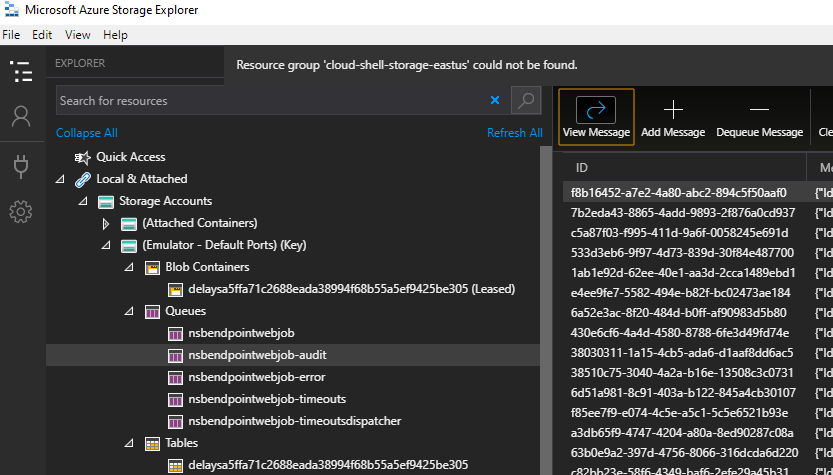The image size is (833, 475).
Task: Select the Quick Access tree item
Action: (131, 157)
